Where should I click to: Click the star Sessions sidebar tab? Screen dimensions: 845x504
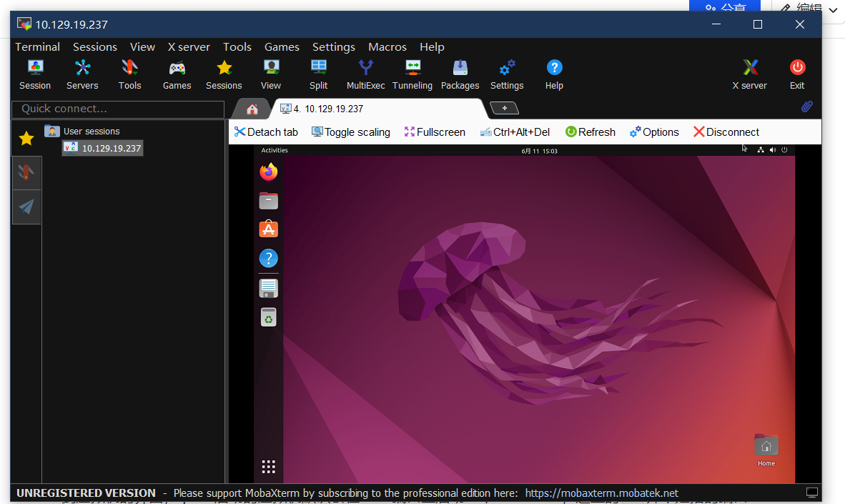[26, 139]
